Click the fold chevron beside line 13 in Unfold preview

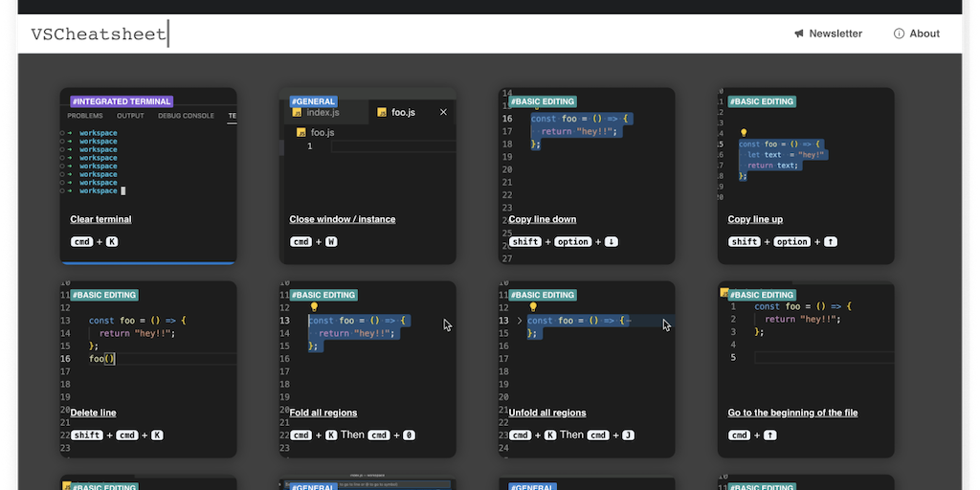[520, 321]
